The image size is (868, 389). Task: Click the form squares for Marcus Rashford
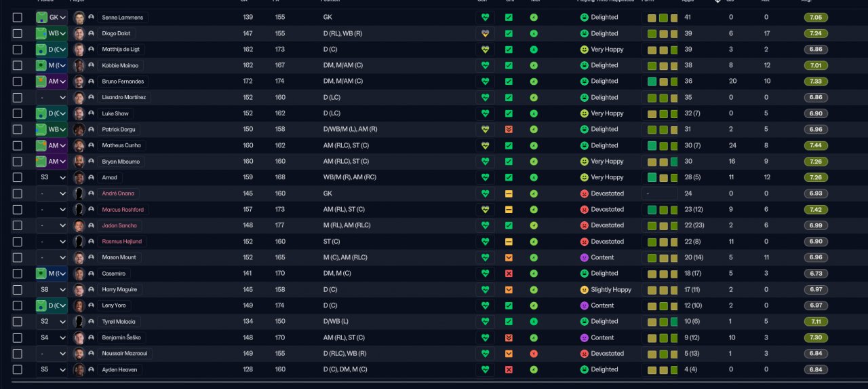coord(663,209)
